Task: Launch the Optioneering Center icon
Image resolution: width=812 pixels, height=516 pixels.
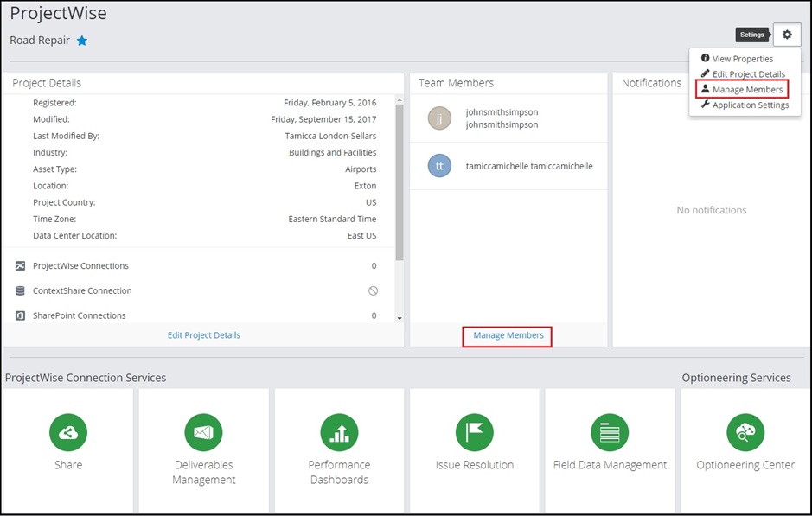Action: click(x=745, y=432)
